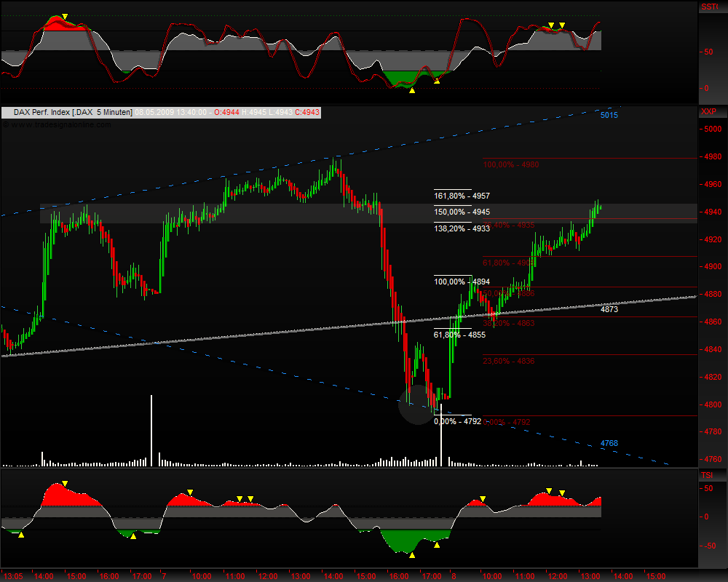
Task: Select the white 4873 trendline value label
Action: coord(609,309)
